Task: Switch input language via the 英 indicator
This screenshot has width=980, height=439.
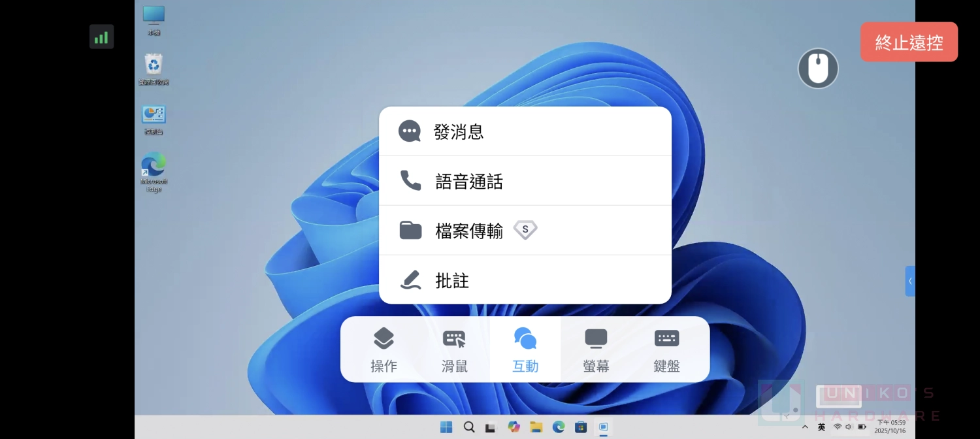Action: click(821, 427)
